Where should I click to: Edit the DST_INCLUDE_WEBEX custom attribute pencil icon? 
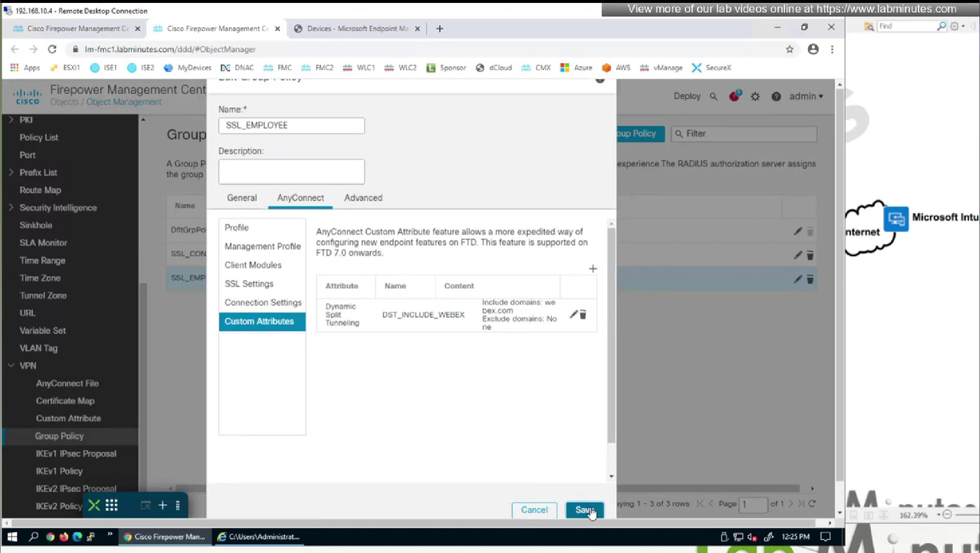tap(573, 315)
